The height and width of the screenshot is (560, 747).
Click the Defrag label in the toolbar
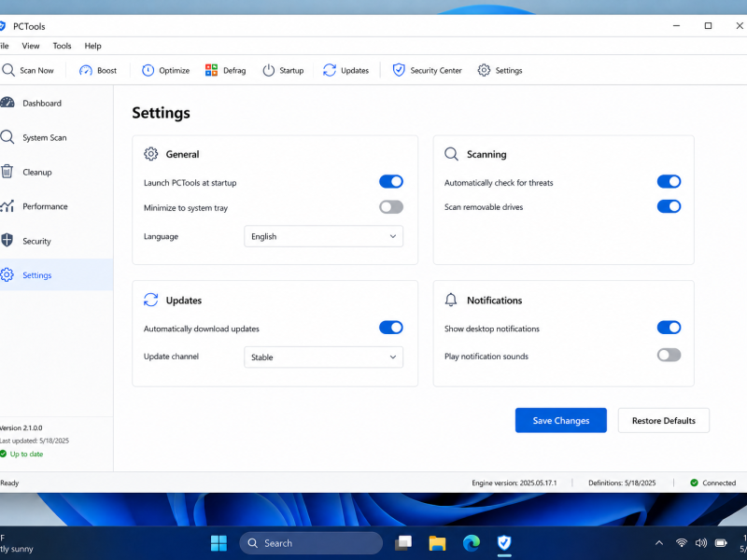[x=234, y=71]
